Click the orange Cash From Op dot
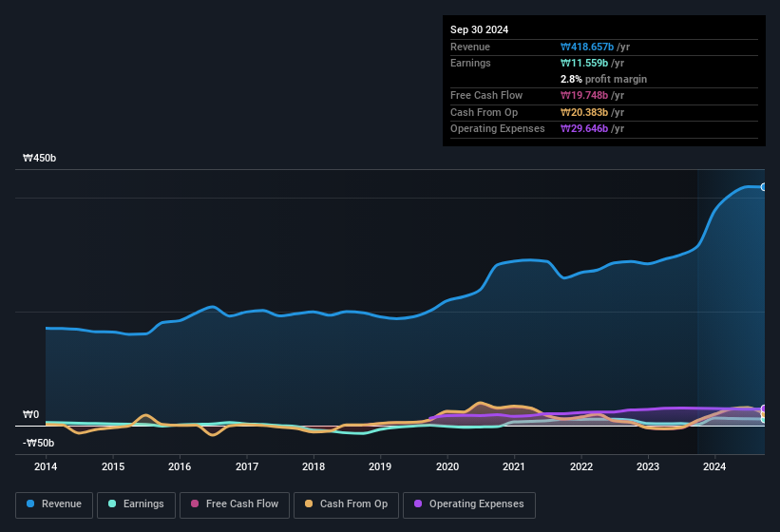Image resolution: width=780 pixels, height=532 pixels. click(310, 504)
